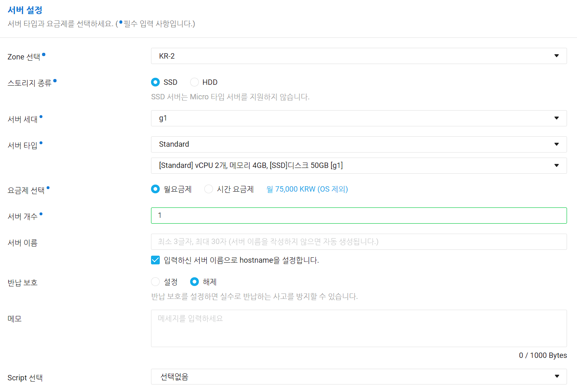Click the arrow icon on 서버 세대 dropdown

click(557, 118)
